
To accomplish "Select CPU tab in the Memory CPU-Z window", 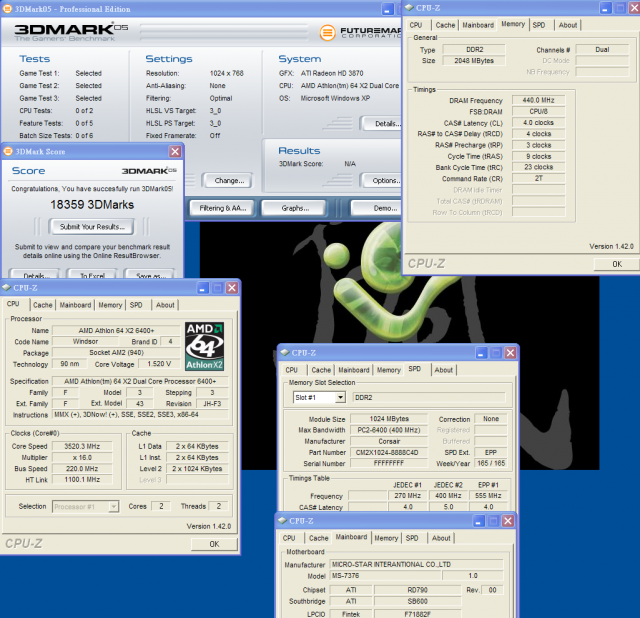I will [416, 25].
